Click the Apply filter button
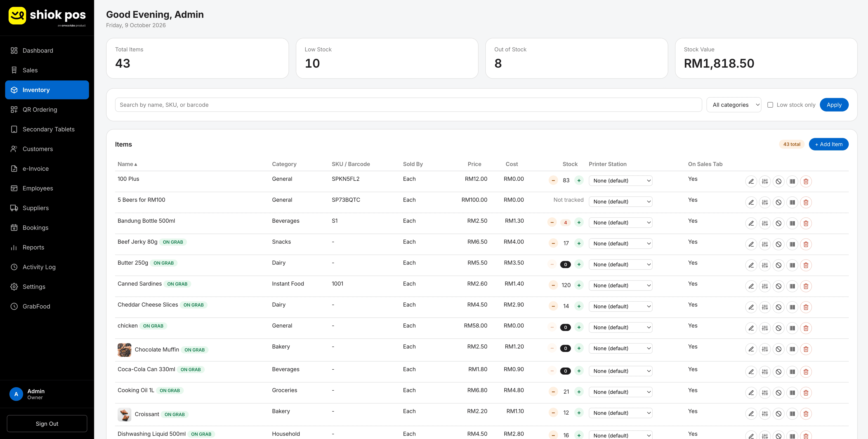Viewport: 868px width, 439px height. click(834, 105)
